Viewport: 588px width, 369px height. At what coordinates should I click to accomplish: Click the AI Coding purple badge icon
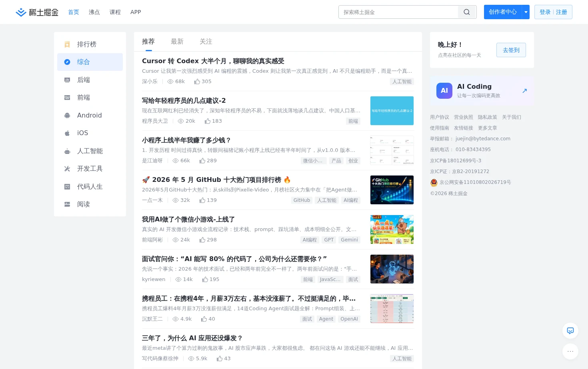[444, 91]
